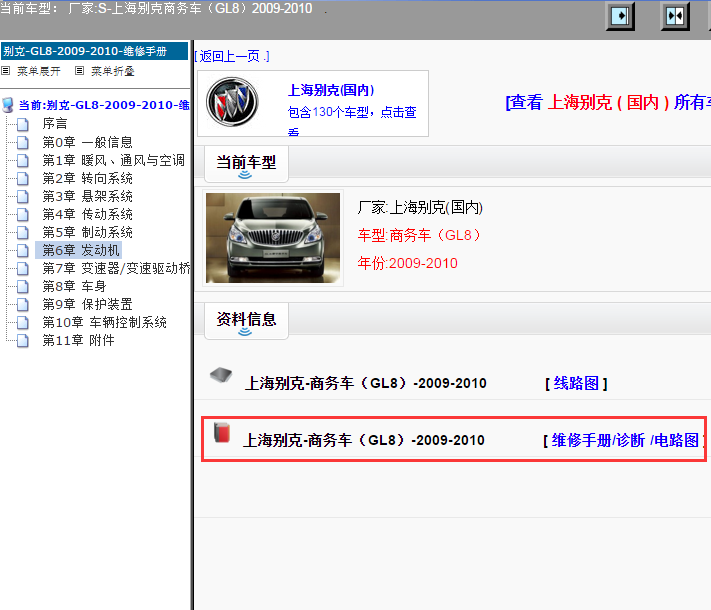Click the 年份:2009-2010 text

(408, 263)
